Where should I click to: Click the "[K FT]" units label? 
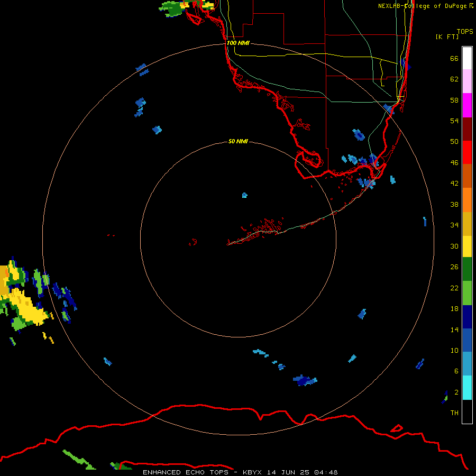click(447, 36)
